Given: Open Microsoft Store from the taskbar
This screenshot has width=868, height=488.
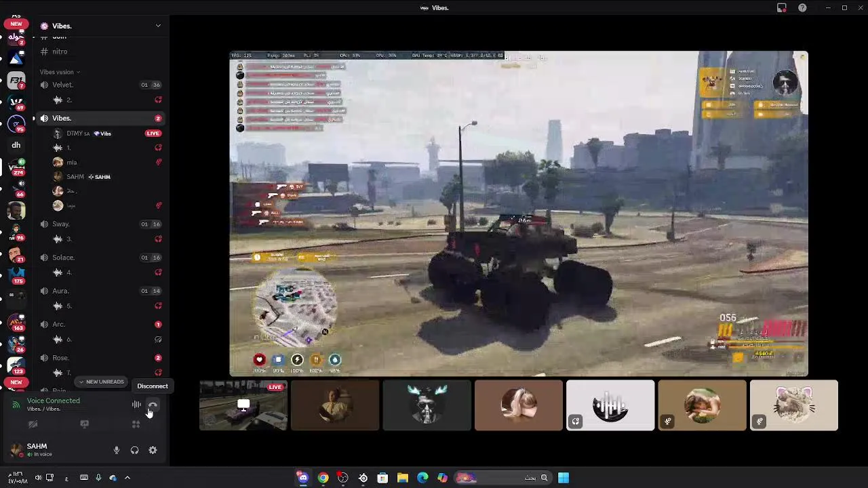Looking at the screenshot, I should click(382, 478).
